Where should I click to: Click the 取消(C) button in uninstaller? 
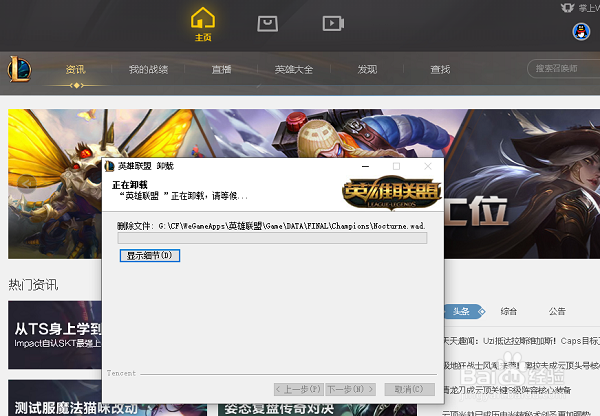tap(409, 389)
